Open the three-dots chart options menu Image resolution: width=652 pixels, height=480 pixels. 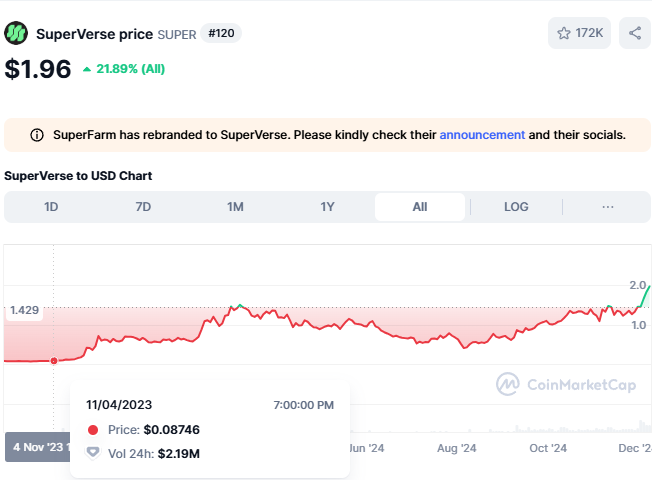(x=607, y=207)
